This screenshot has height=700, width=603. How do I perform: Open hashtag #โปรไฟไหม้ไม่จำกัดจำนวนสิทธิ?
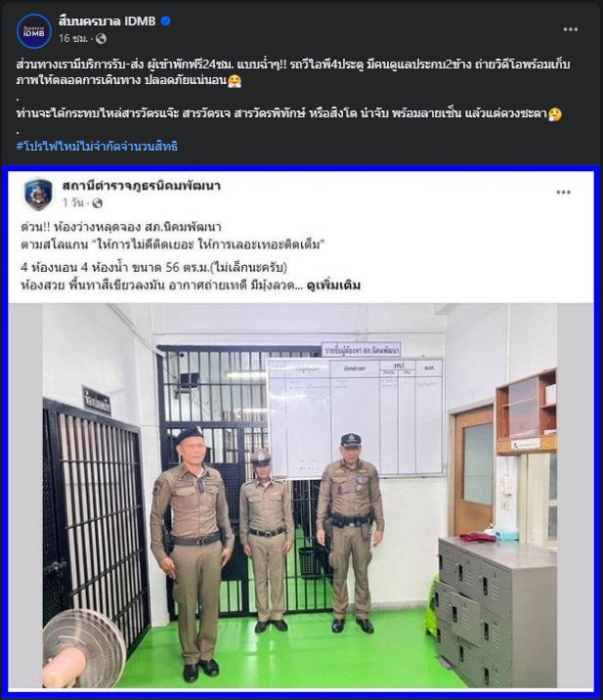(x=97, y=146)
